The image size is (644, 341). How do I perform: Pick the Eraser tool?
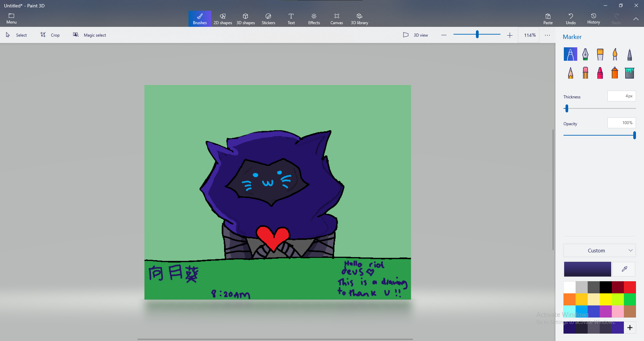[x=585, y=73]
